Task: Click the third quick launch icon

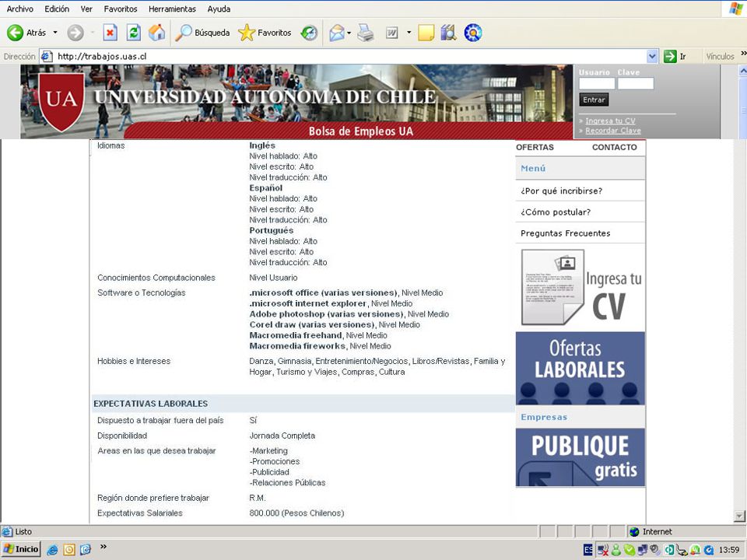Action: coord(86,550)
